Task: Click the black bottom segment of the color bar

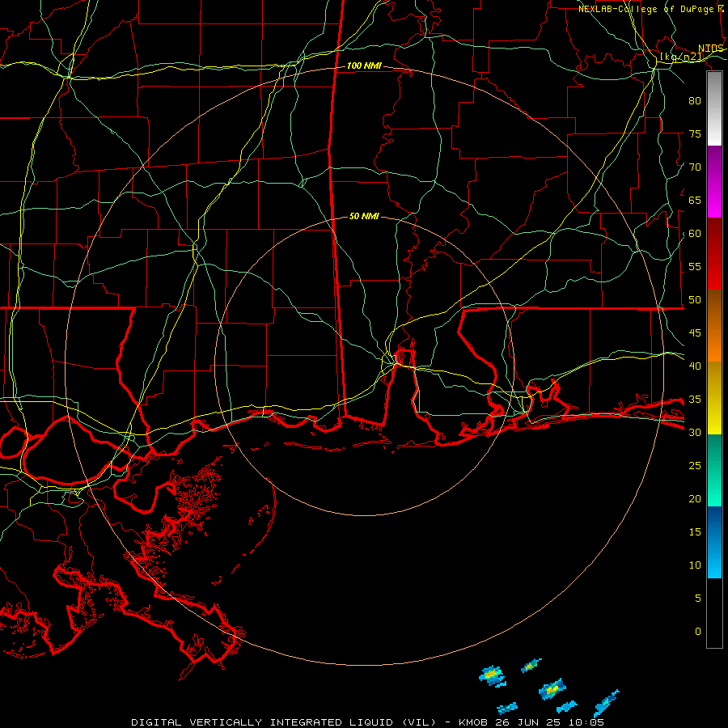Action: pos(714,613)
